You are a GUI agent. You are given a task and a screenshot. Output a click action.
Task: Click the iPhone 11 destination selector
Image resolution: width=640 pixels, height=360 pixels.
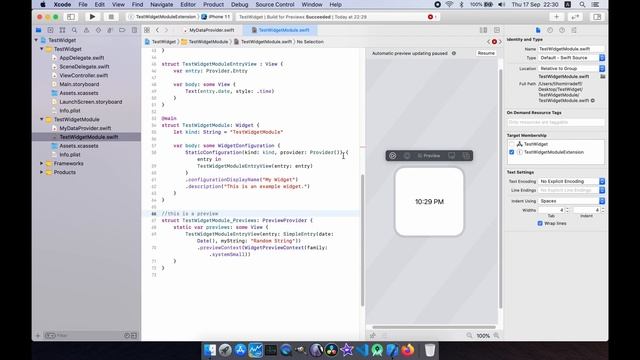[216, 17]
